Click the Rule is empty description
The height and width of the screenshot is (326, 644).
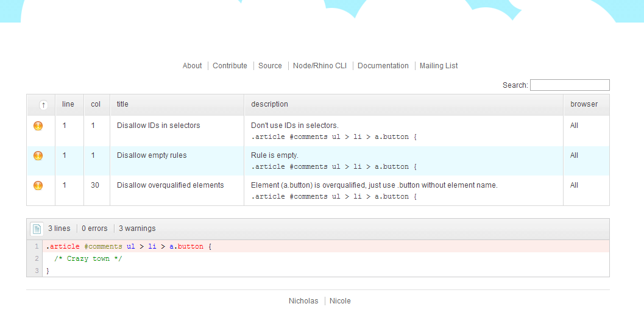275,155
